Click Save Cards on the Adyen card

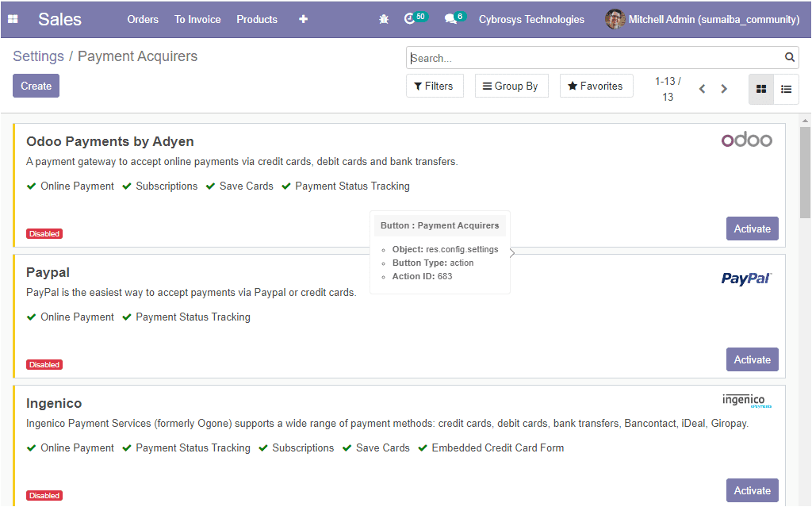[246, 186]
